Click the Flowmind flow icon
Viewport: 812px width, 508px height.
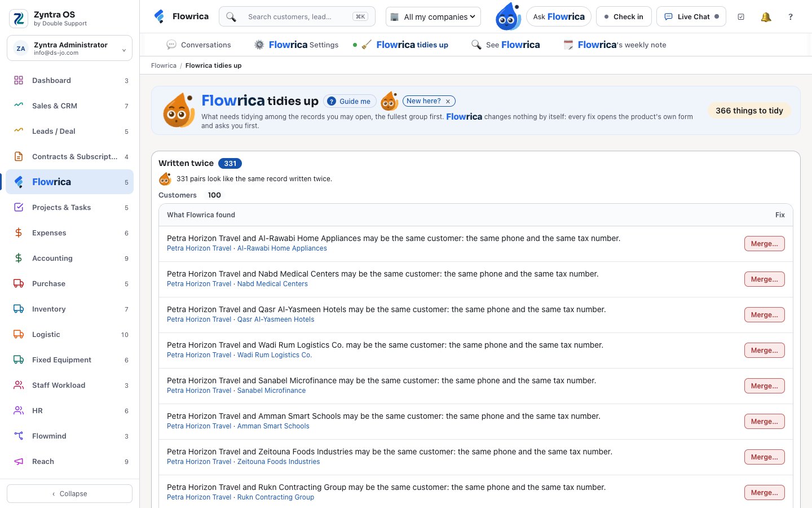[19, 436]
